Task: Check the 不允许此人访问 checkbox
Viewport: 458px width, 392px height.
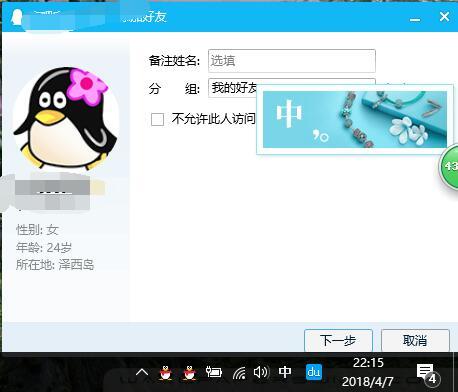Action: (x=157, y=119)
